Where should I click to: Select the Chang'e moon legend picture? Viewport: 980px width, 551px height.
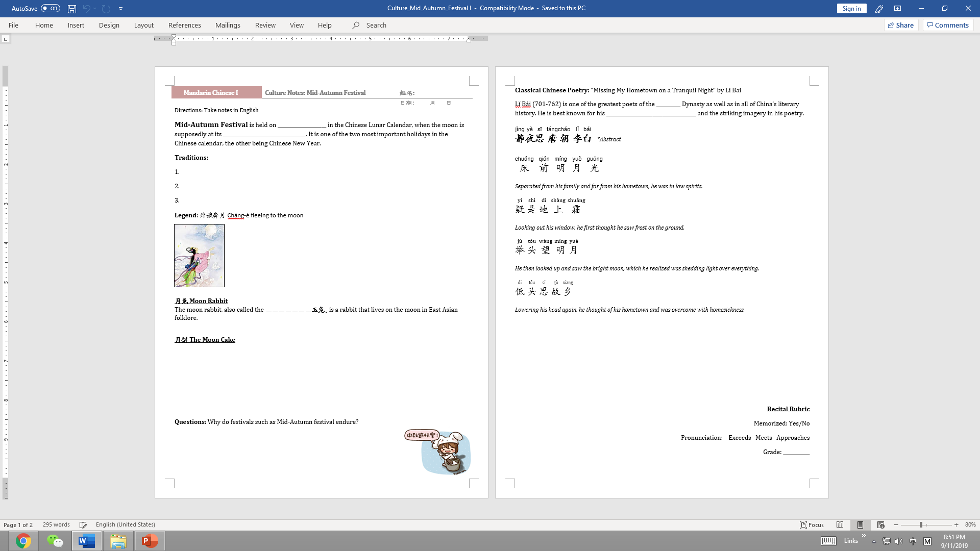click(199, 256)
